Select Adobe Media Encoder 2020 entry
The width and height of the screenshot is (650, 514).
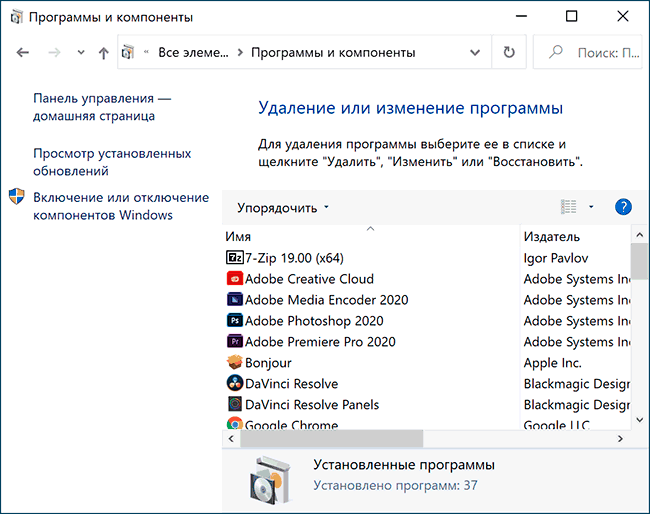tap(327, 300)
